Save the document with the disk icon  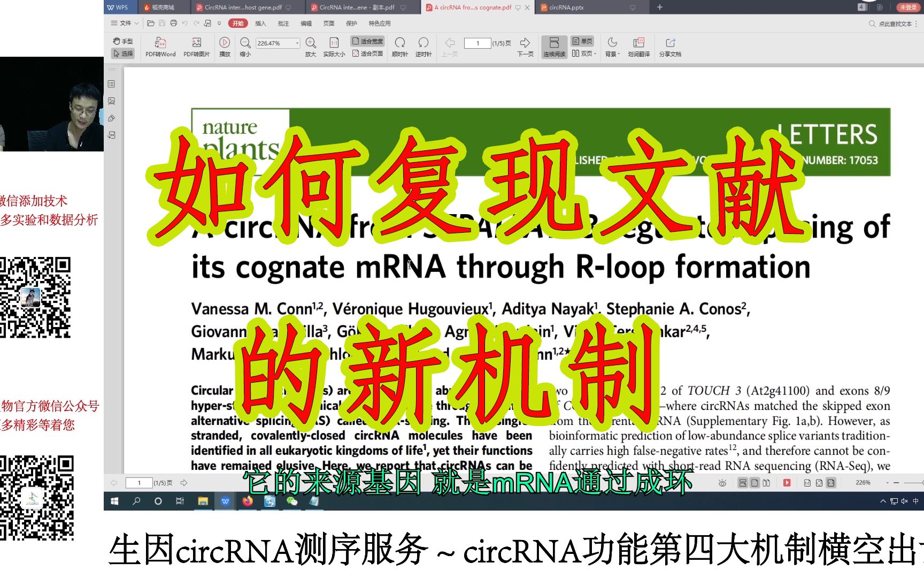(162, 23)
